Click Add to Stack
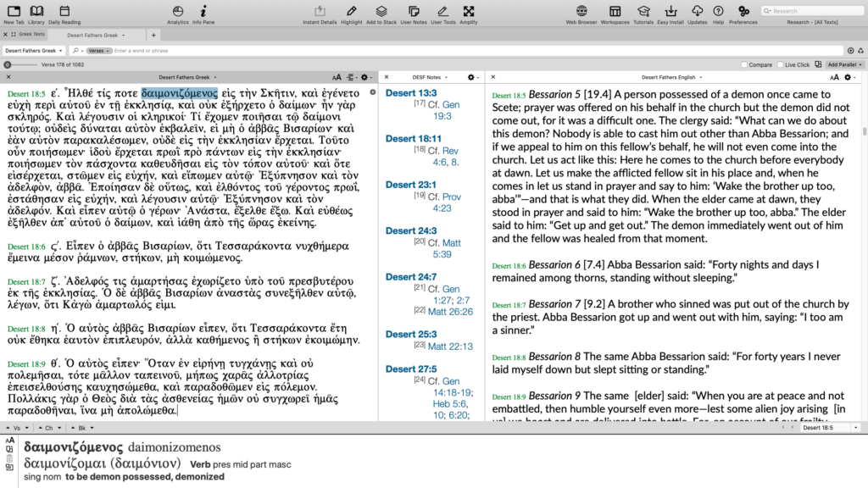This screenshot has height=488, width=868. [381, 14]
